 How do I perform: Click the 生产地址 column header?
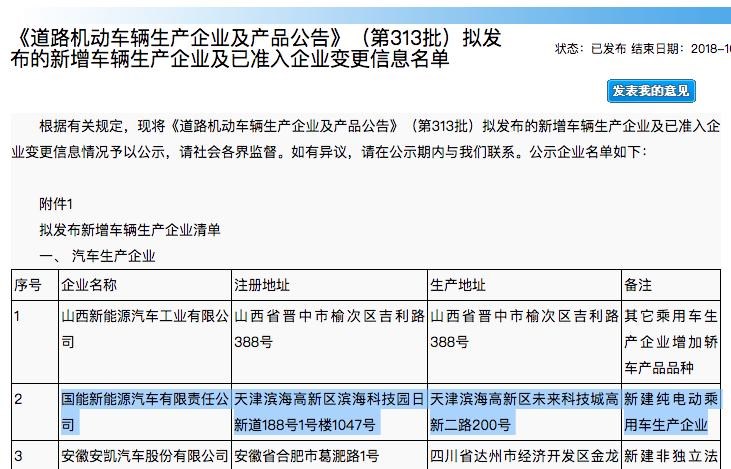point(457,285)
